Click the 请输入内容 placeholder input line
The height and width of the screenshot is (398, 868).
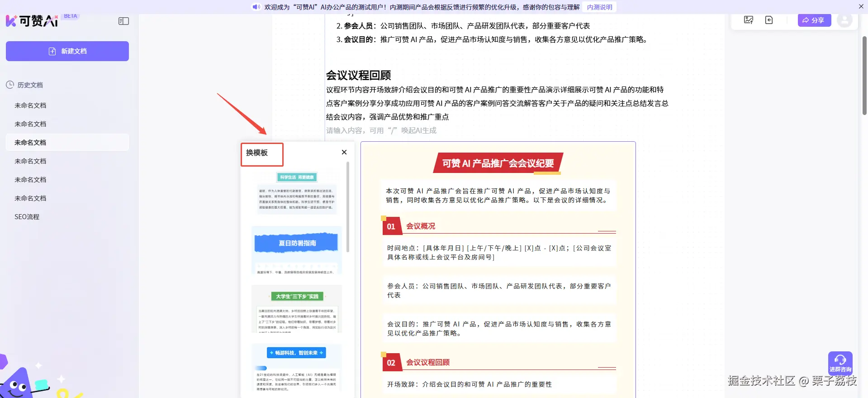click(x=381, y=130)
